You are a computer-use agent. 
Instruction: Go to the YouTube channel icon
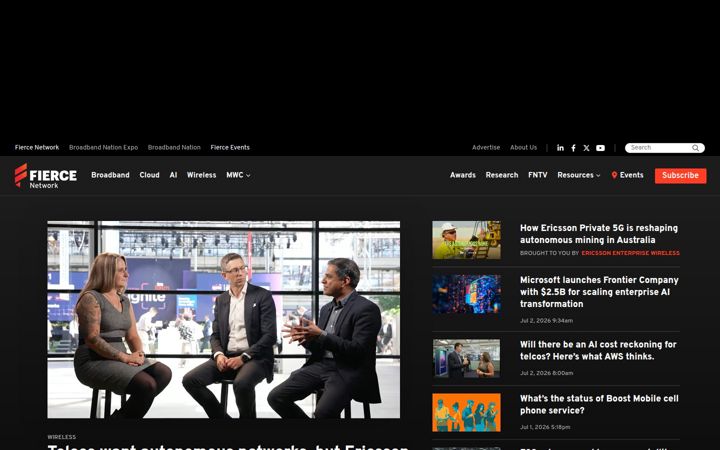point(600,148)
